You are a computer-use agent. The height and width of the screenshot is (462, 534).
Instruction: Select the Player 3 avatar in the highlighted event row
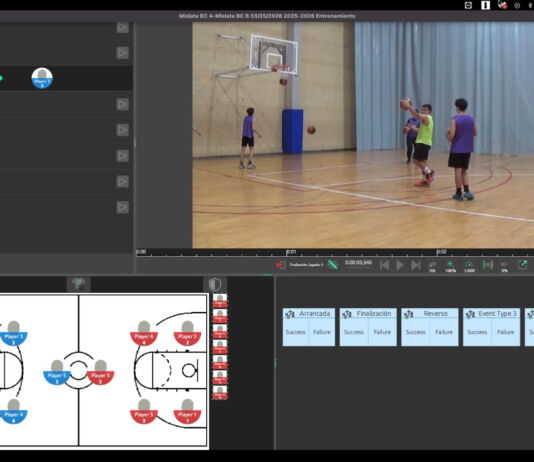click(x=42, y=78)
